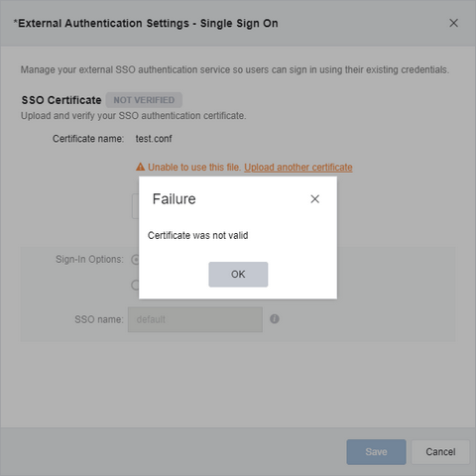Select the second Sign-In Options radio button

(135, 285)
